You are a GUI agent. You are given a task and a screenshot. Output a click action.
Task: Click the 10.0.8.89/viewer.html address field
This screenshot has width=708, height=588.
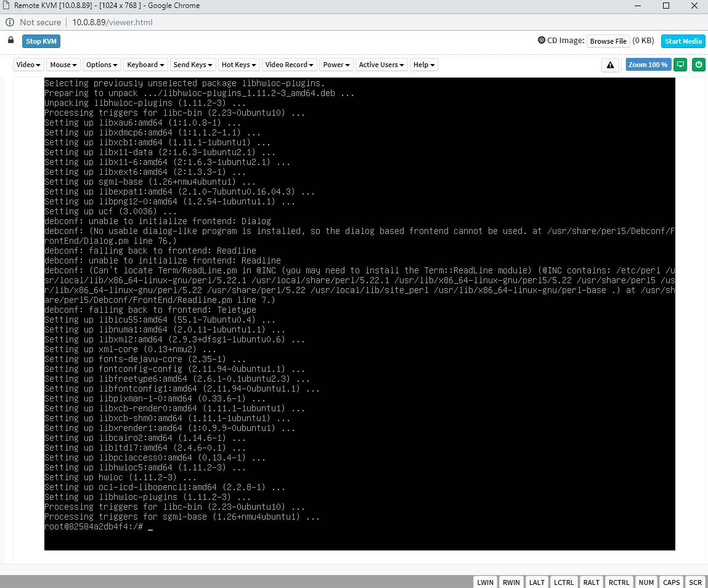point(112,22)
